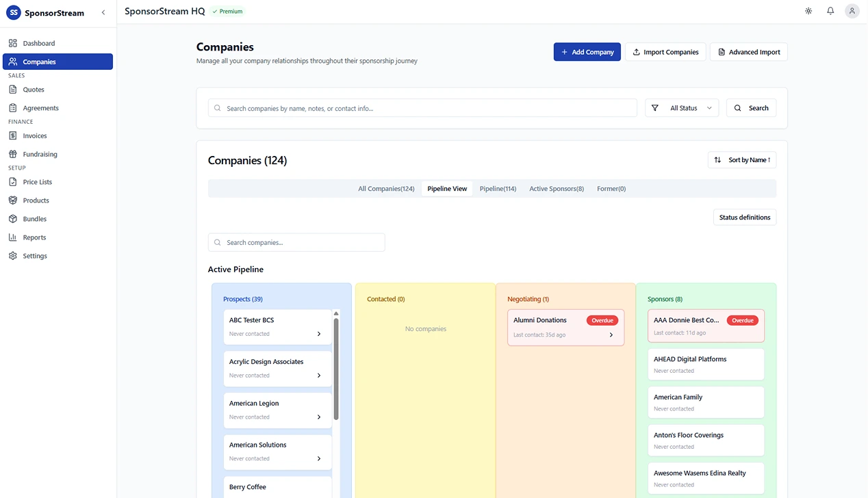Click the SponsorStream SS logo

point(13,12)
